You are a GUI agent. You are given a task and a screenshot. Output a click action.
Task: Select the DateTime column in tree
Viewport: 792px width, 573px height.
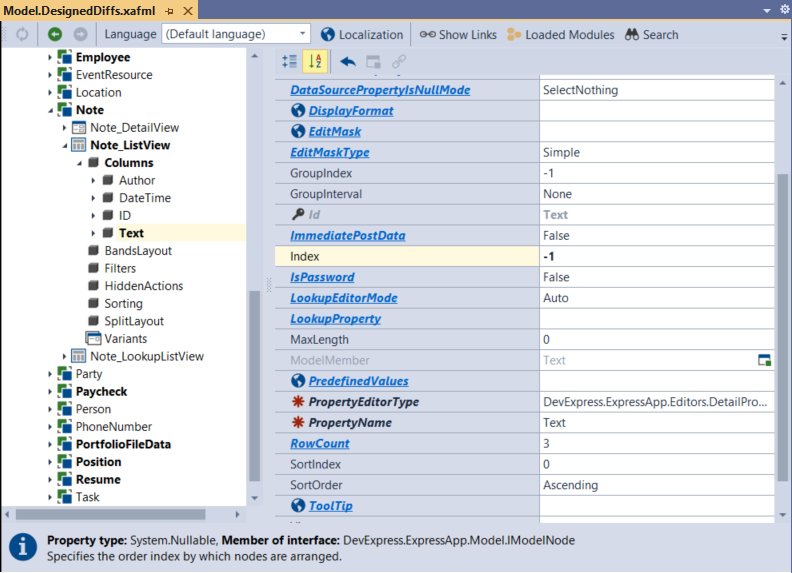(x=144, y=198)
